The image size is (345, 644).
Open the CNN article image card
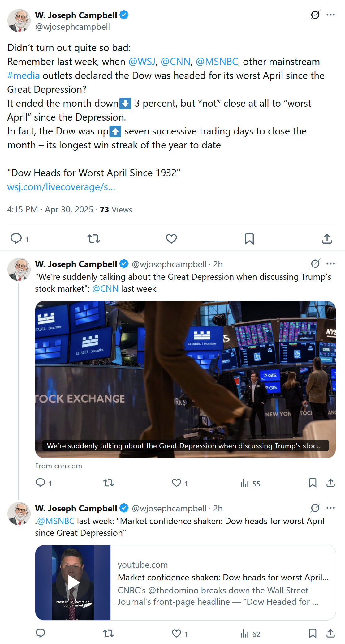pos(185,379)
